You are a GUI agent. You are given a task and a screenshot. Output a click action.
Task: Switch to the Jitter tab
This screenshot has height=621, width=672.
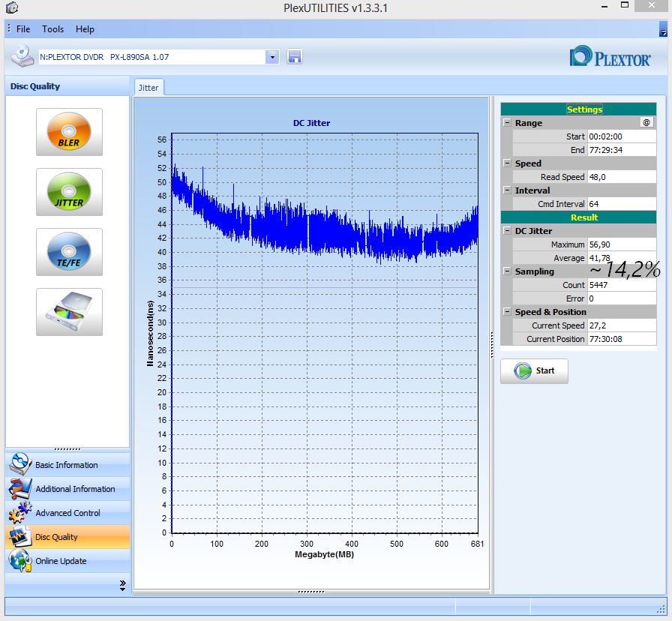pos(148,88)
